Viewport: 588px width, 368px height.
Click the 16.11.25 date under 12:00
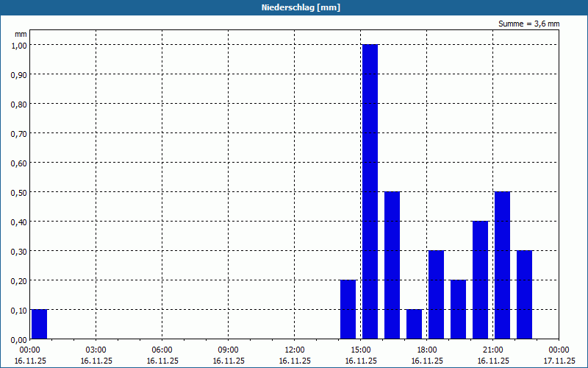295,361
